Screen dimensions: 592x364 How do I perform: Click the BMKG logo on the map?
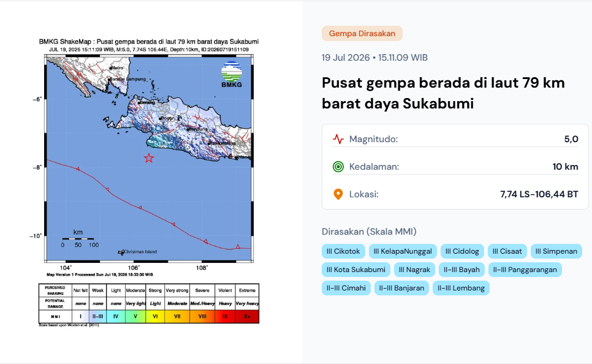(x=232, y=74)
